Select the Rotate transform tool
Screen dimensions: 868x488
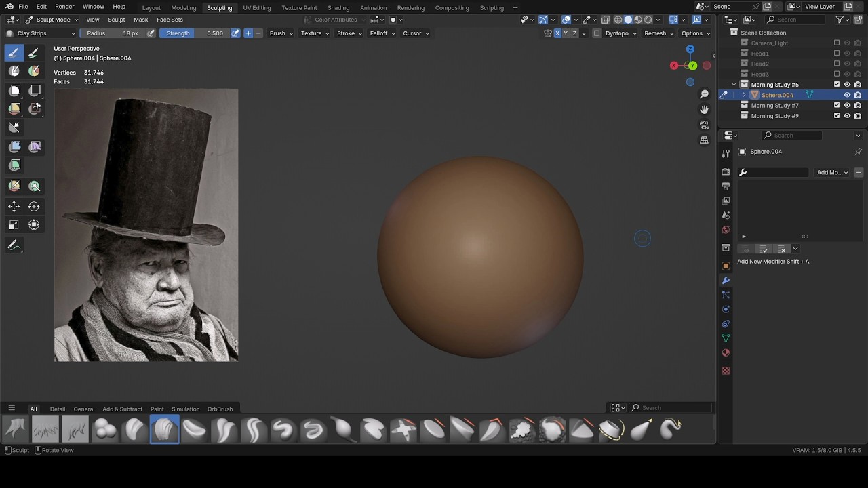point(35,206)
